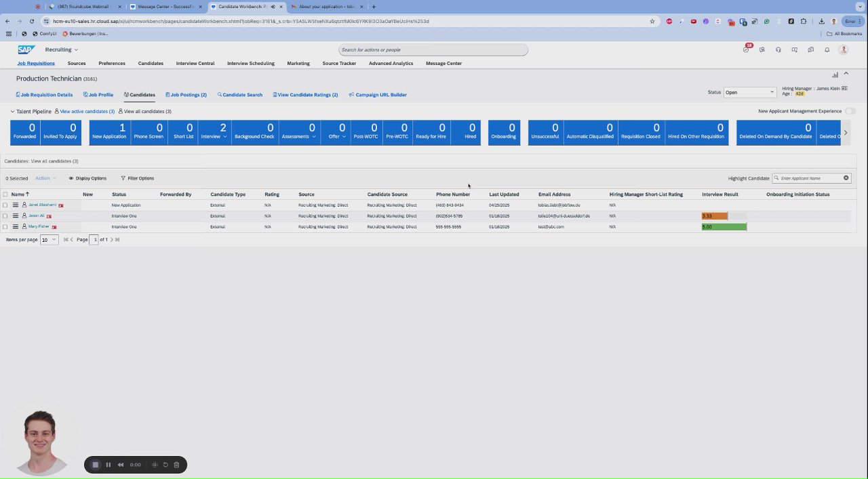Open the Sources menu item

point(77,63)
